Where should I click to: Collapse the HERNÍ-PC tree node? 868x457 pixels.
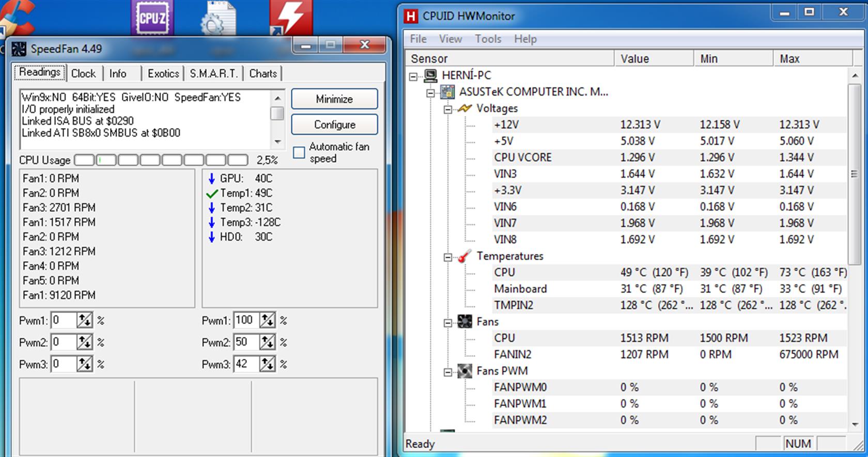click(413, 76)
